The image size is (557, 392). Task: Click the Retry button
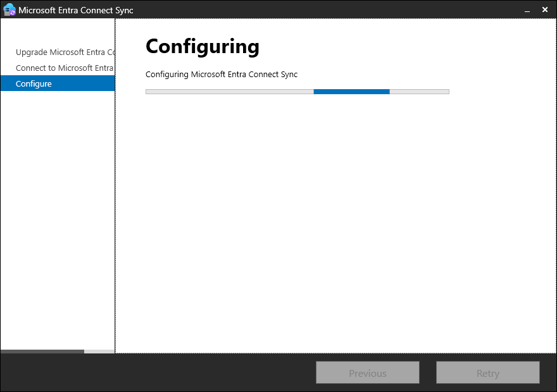click(488, 373)
